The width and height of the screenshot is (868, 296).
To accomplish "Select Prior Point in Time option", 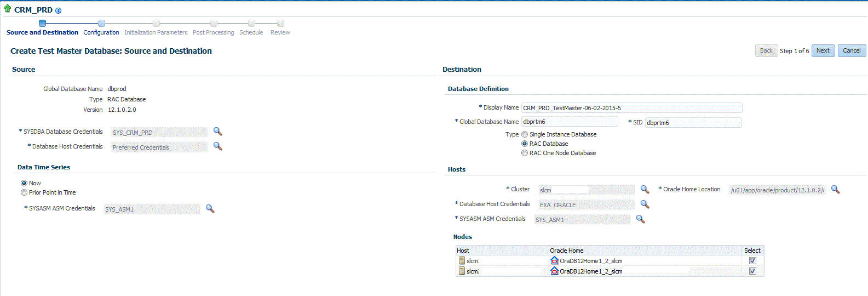I will point(24,192).
